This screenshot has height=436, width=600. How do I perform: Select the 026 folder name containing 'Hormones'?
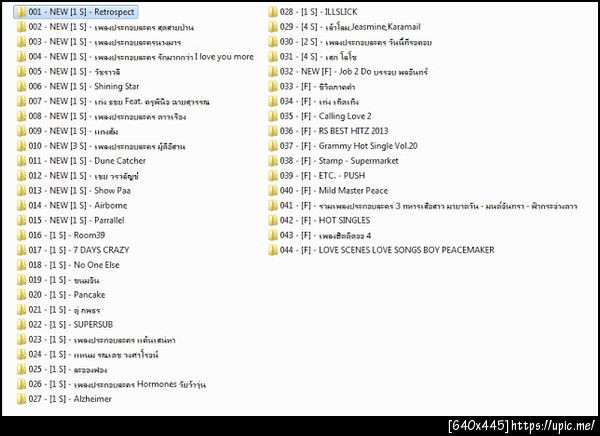coord(117,384)
